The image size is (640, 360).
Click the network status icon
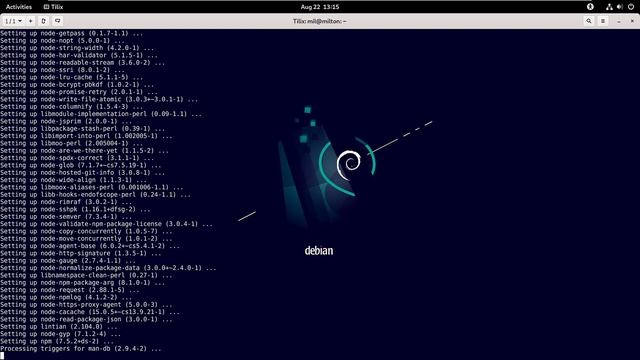coord(609,7)
